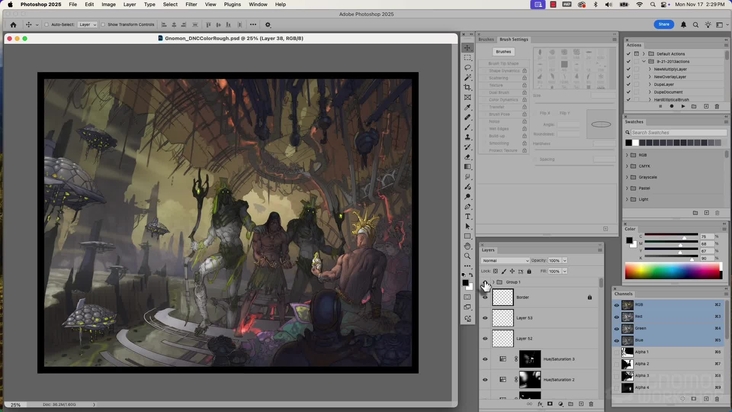732x412 pixels.
Task: Expand the CMYK swatches folder
Action: point(628,166)
